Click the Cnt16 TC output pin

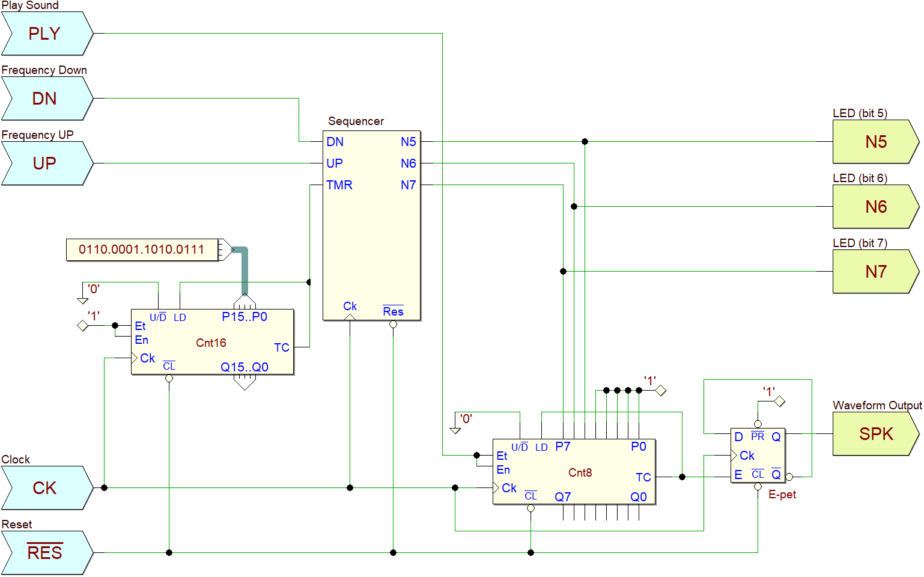(x=282, y=347)
